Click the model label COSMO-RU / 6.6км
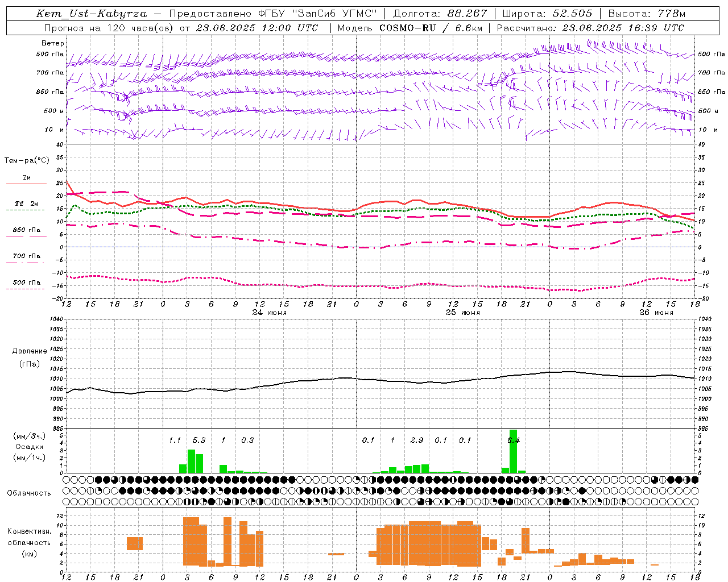The width and height of the screenshot is (728, 582). click(431, 28)
